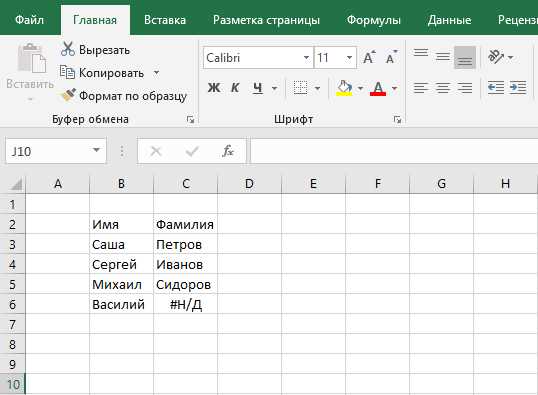The image size is (538, 395).
Task: Open Font (Шрифт) group dialog launcher
Action: pyautogui.click(x=397, y=119)
